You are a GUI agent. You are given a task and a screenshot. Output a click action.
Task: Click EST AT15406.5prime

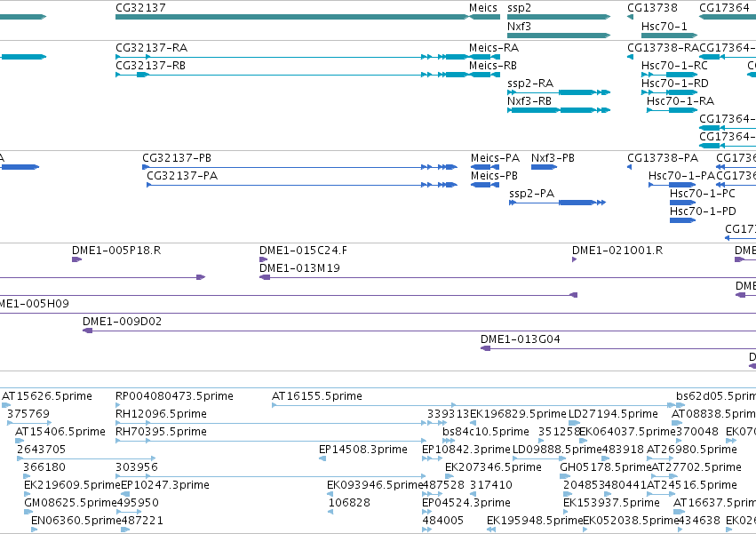(x=20, y=441)
